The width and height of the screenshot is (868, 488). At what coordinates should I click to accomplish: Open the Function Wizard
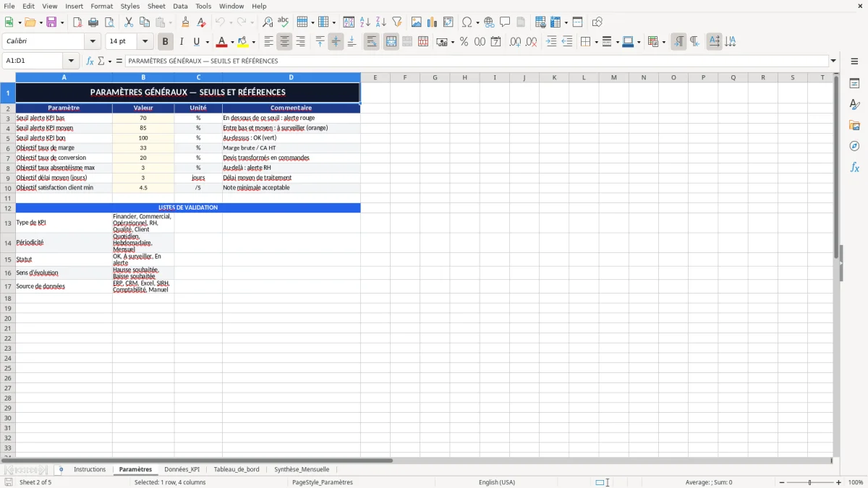(x=90, y=61)
